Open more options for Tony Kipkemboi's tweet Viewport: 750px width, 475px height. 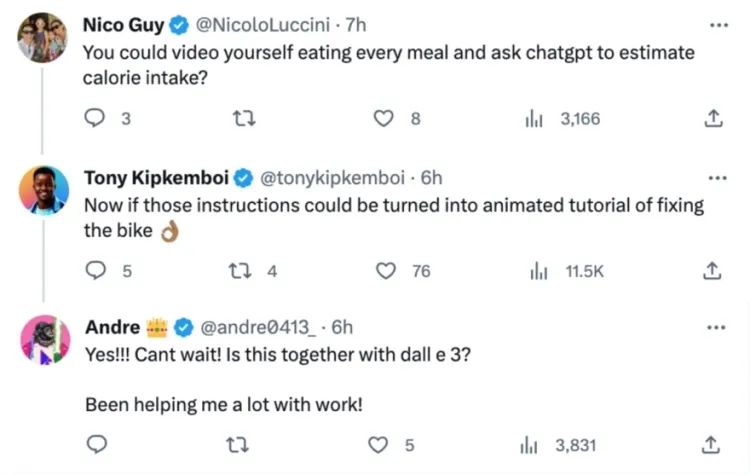717,178
